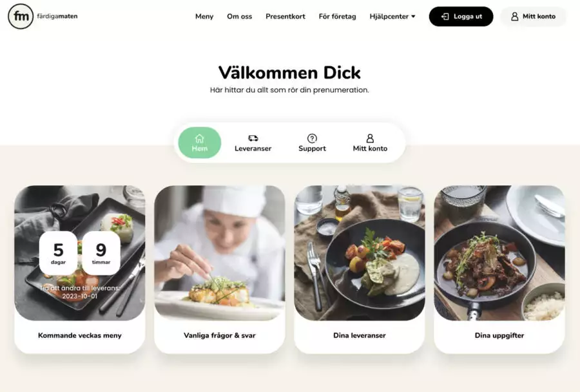Click the 9 timmar countdown tile
580x392 pixels.
tap(101, 253)
